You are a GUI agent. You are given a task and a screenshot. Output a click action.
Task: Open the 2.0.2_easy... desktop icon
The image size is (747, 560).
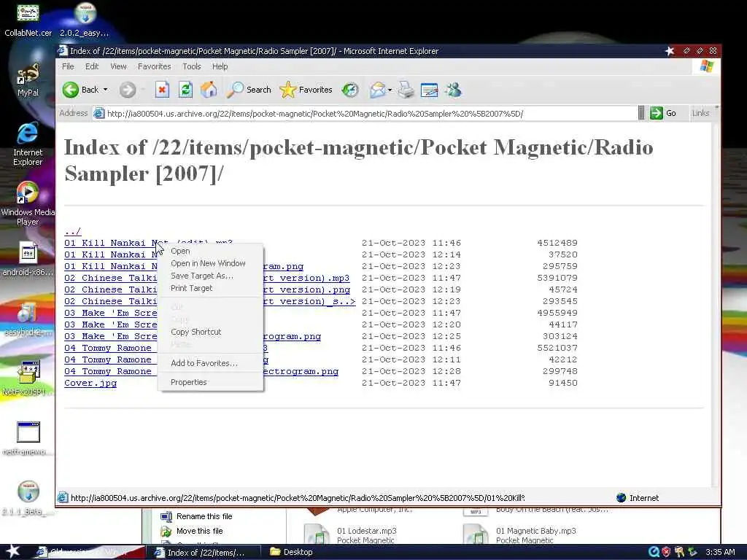pyautogui.click(x=85, y=20)
